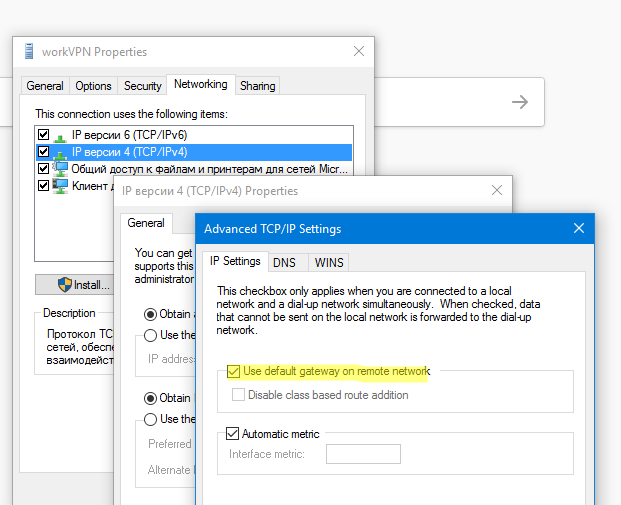Screen dimensions: 621x505
Task: Click the Advanced TCP/IP Settings title text
Action: (272, 229)
